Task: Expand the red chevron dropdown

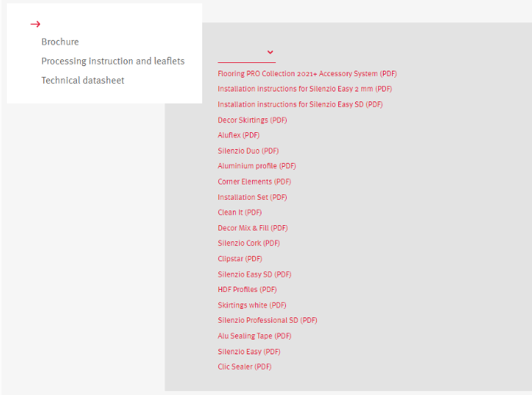Action: tap(270, 52)
